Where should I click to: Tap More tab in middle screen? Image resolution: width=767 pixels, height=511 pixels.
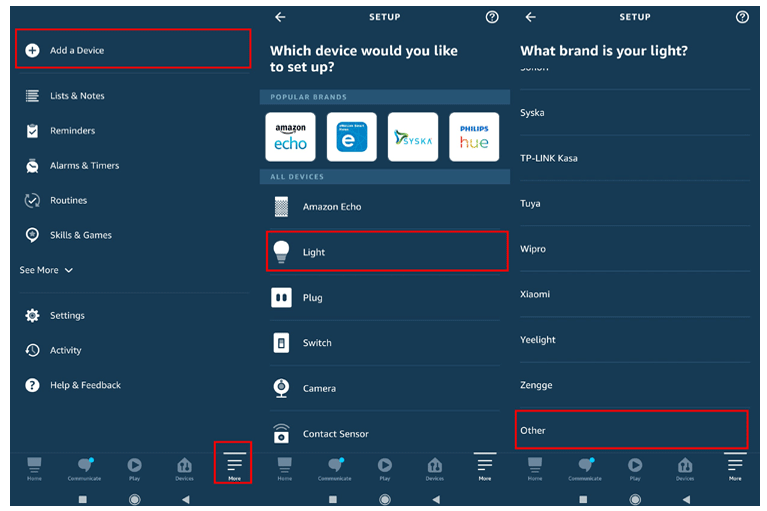485,467
